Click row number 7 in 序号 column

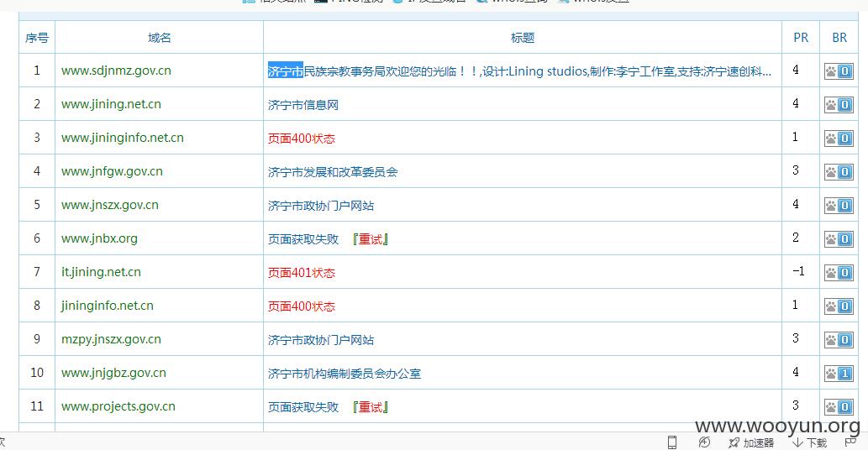click(37, 272)
